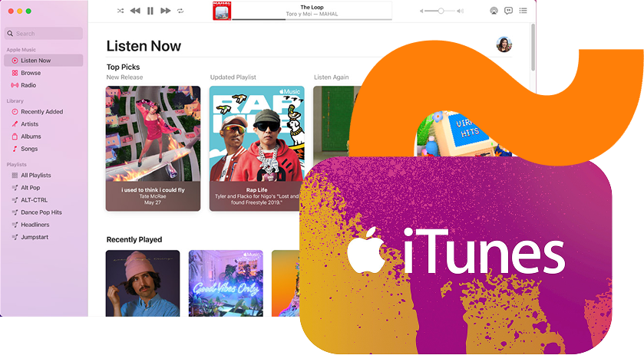Click the Browse grid icon
The height and width of the screenshot is (355, 644).
point(15,73)
